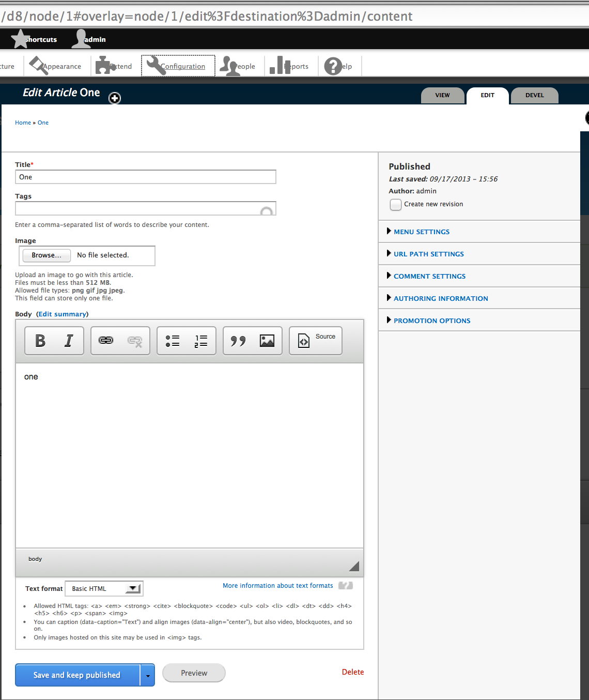Create a bulleted list in the body
The height and width of the screenshot is (700, 589).
pyautogui.click(x=172, y=340)
